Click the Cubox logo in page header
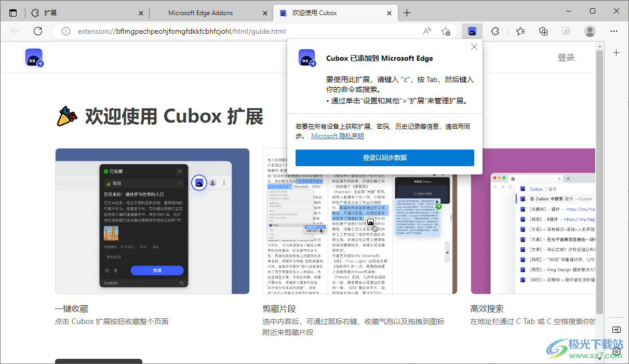 pyautogui.click(x=34, y=58)
